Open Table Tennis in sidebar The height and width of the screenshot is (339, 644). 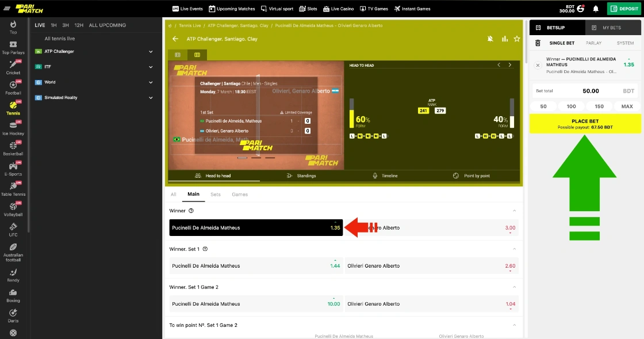(x=13, y=189)
